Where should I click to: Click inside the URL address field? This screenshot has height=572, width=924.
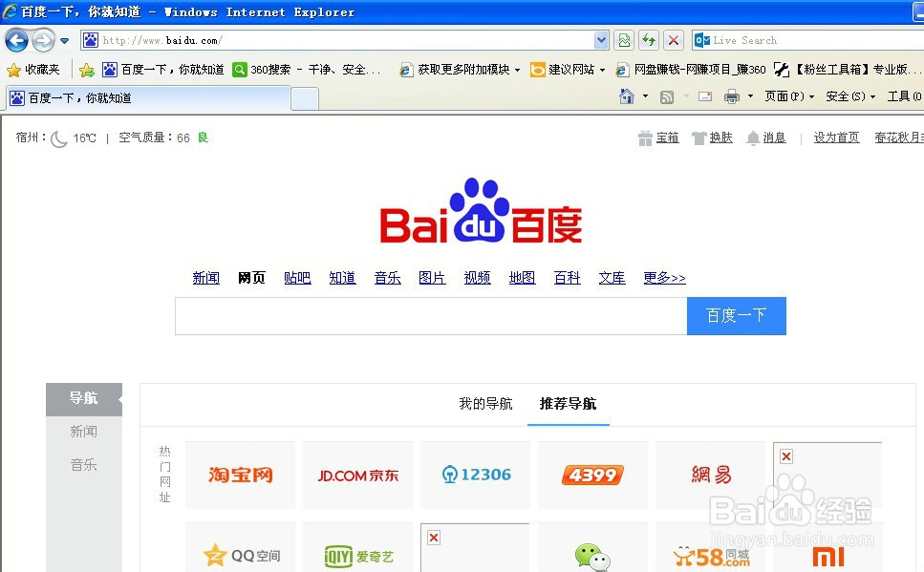tap(334, 40)
